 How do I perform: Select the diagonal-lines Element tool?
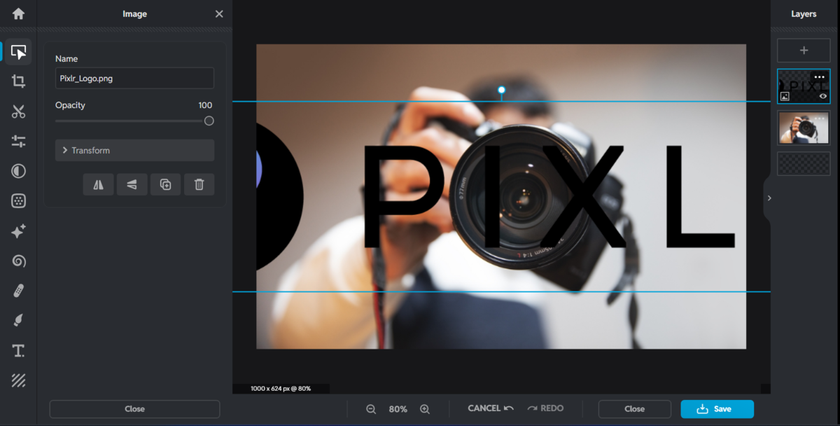pyautogui.click(x=18, y=380)
